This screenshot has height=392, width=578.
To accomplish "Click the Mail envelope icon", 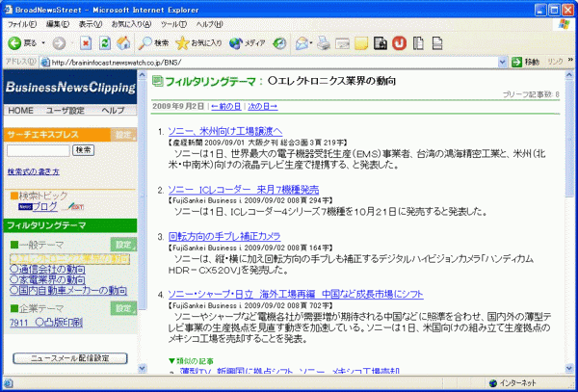I will coord(302,43).
